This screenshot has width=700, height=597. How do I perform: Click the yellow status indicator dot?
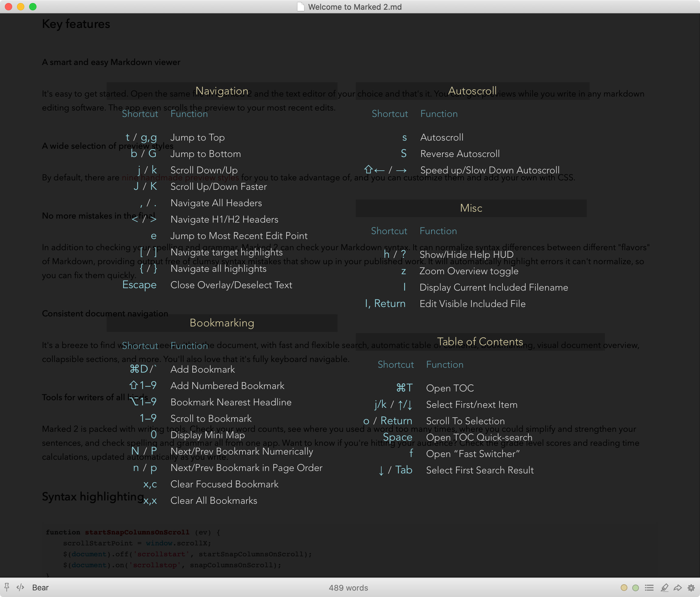(x=624, y=588)
